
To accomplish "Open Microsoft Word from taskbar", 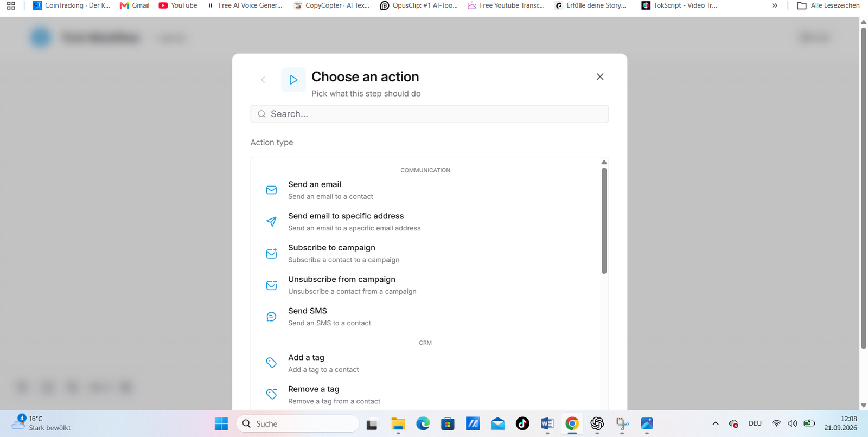I will (x=547, y=423).
